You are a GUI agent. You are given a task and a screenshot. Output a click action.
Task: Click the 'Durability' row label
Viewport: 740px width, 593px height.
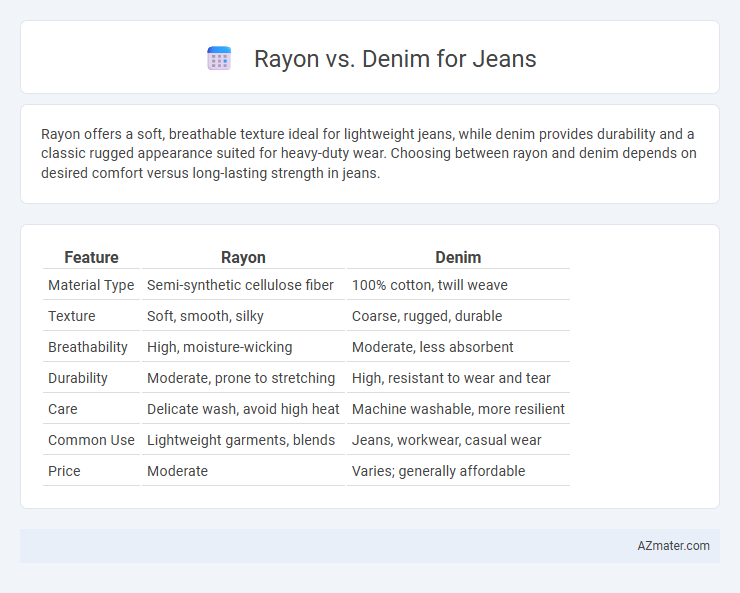point(92,378)
